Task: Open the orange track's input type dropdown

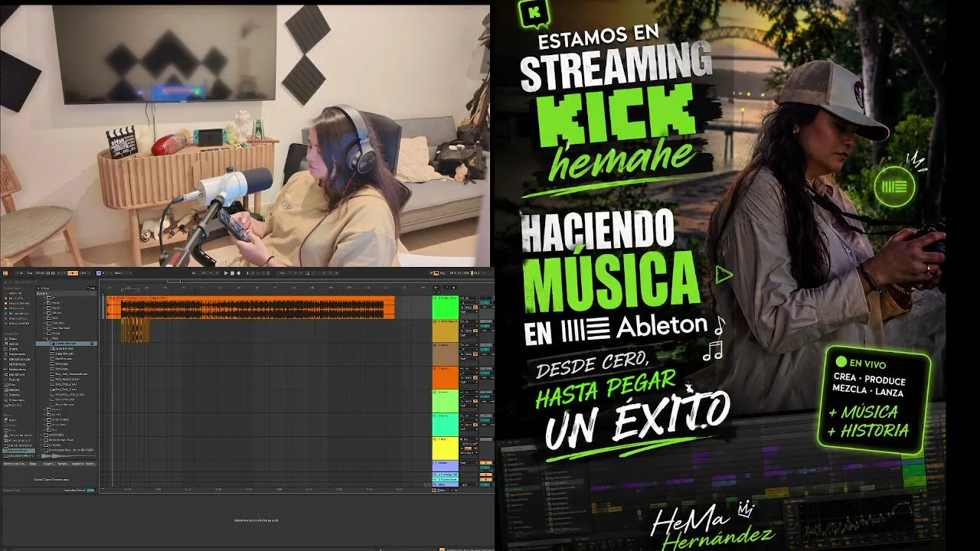Action: coord(469,369)
